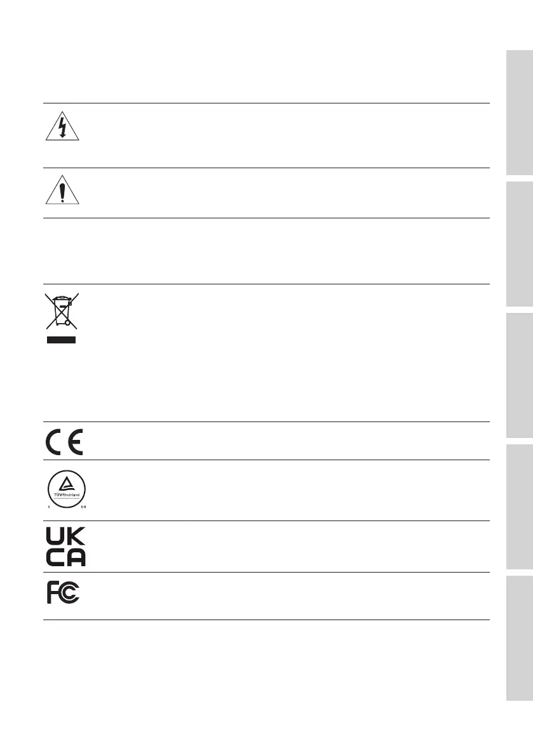This screenshot has height=756, width=533.
Task: Click the "E" letter of the CE mark
Action: pos(75,441)
